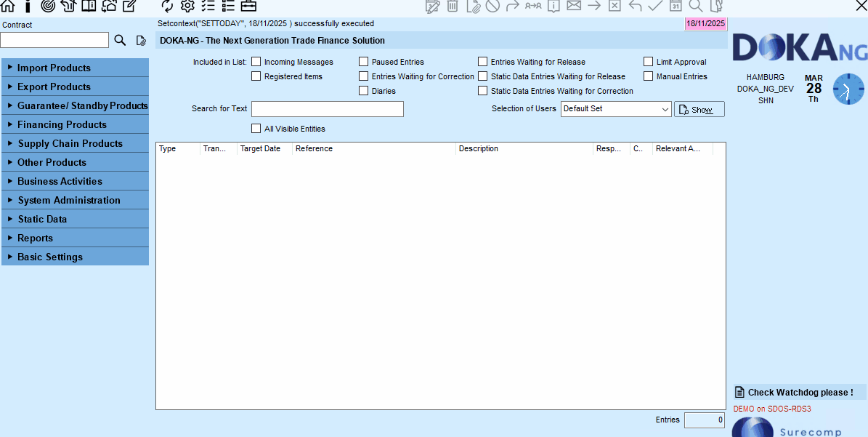Click the pink 18/11/2025 date field
This screenshot has width=868, height=437.
pyautogui.click(x=705, y=23)
